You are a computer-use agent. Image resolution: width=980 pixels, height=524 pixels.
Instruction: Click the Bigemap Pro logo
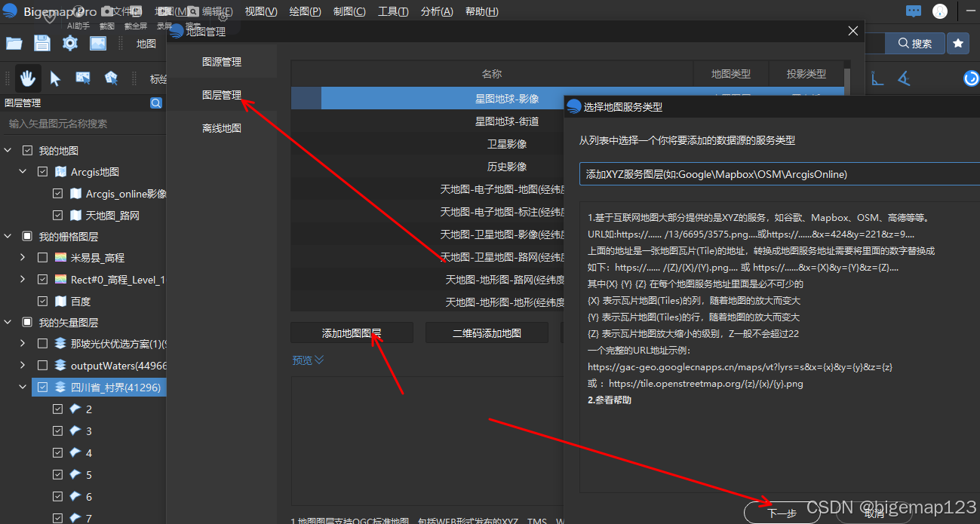(x=11, y=11)
